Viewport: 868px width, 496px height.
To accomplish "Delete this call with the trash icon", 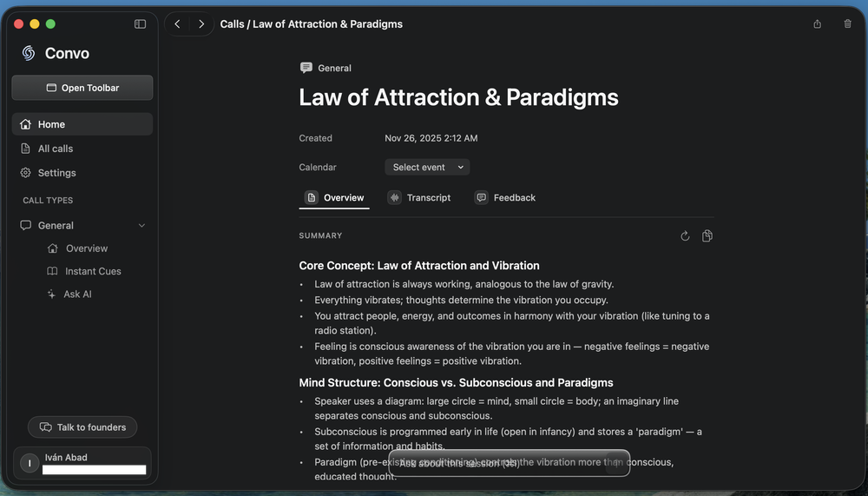I will click(x=847, y=23).
